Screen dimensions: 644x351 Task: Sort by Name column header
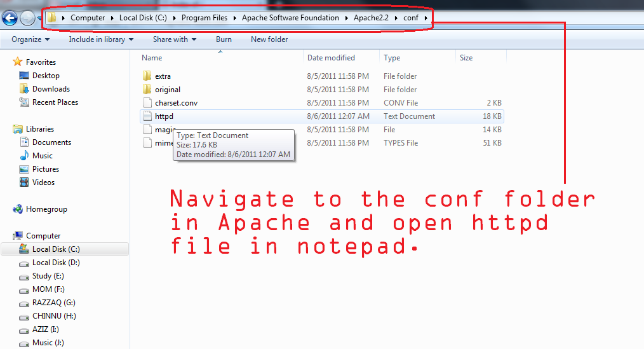152,58
